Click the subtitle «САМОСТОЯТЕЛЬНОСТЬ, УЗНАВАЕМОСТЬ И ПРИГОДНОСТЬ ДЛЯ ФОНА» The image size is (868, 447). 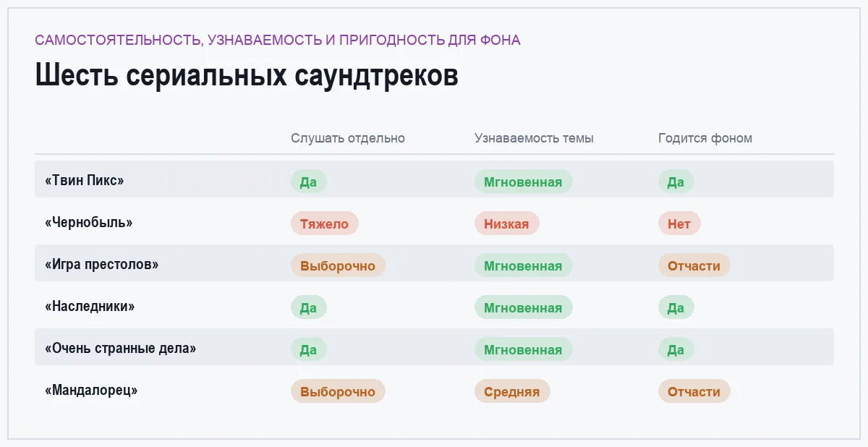coord(278,40)
